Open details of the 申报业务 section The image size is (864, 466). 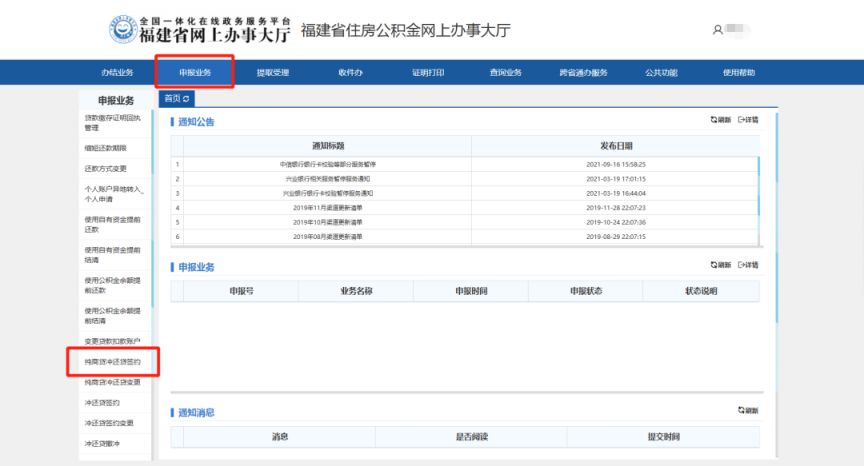tap(748, 265)
